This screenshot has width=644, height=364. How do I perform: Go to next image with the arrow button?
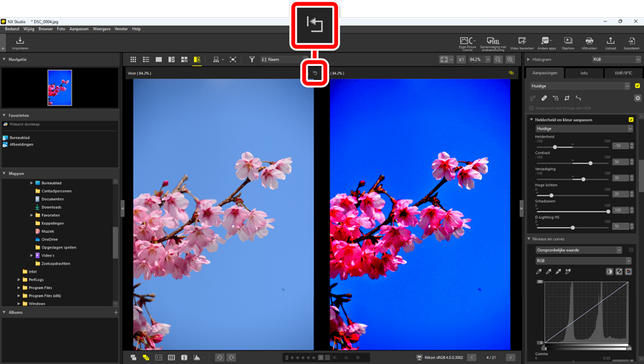pos(510,357)
